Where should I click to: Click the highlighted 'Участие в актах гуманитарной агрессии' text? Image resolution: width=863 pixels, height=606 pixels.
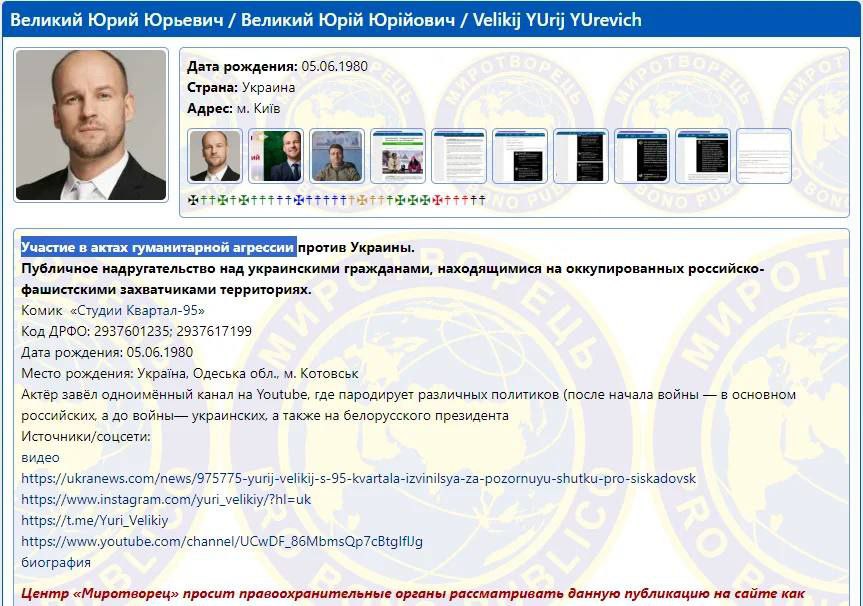pyautogui.click(x=157, y=247)
